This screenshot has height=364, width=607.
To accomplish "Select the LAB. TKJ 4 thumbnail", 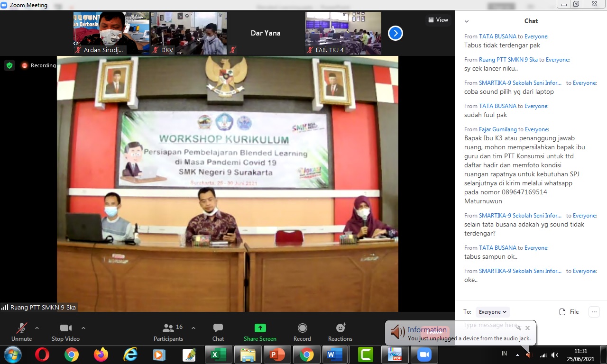I will 343,33.
